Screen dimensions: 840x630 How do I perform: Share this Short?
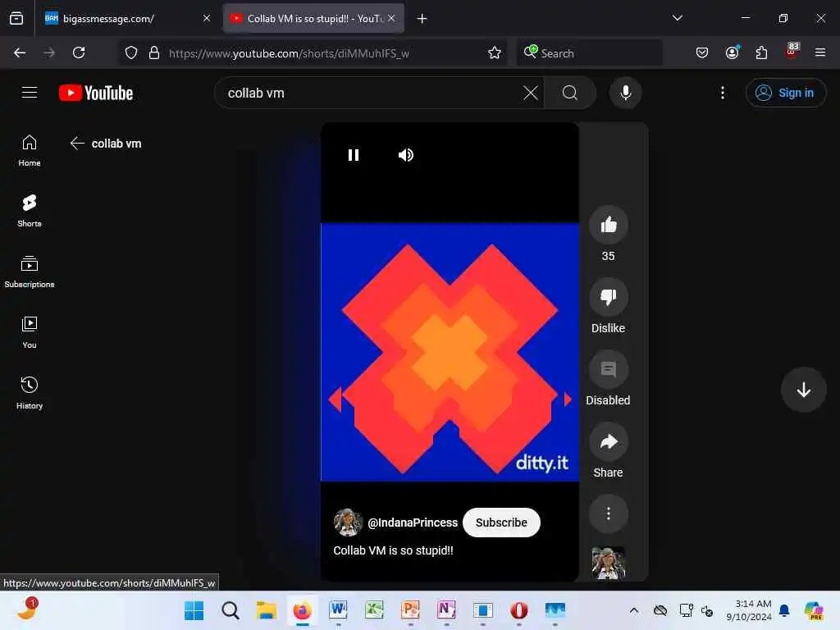(608, 441)
